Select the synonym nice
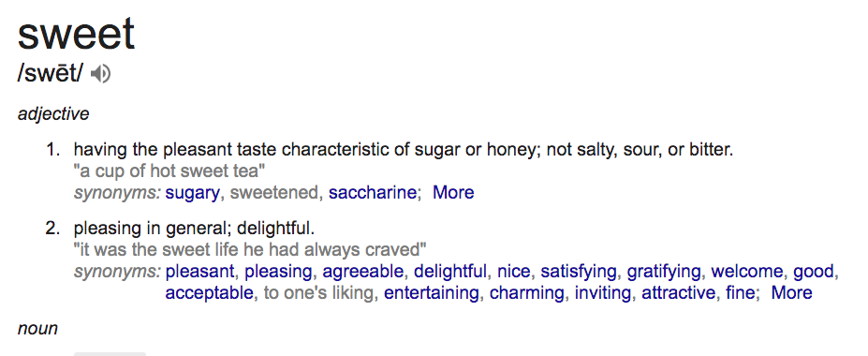 (513, 272)
